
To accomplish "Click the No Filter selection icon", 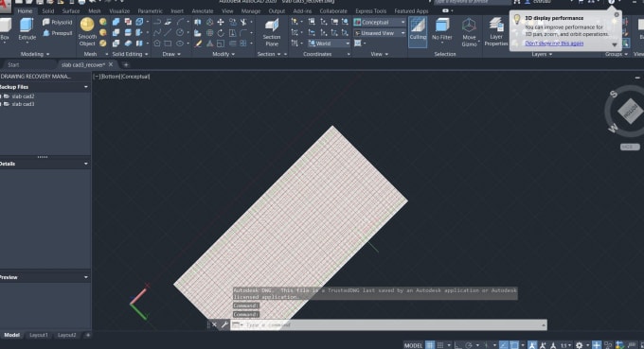I will 442,29.
